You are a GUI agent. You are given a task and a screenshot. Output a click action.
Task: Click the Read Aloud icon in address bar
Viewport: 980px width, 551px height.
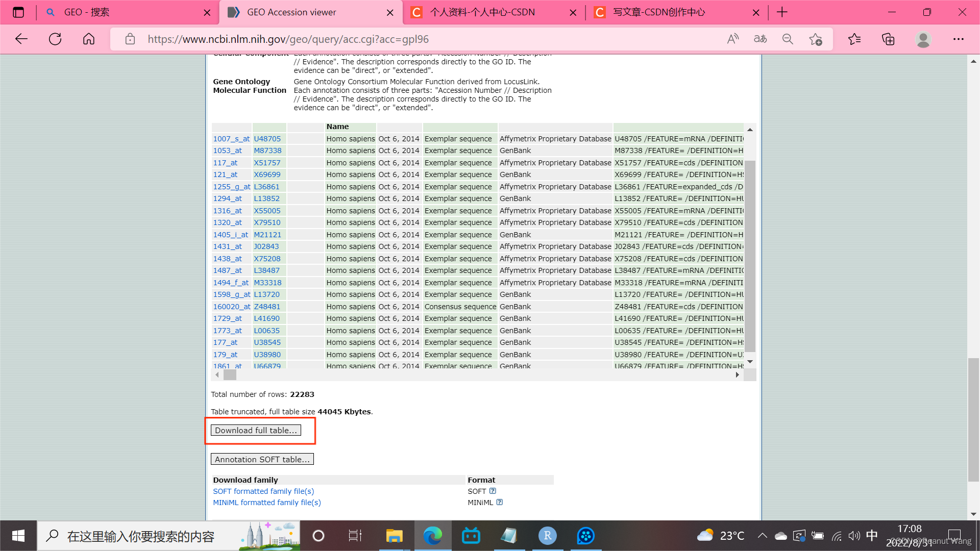click(733, 39)
